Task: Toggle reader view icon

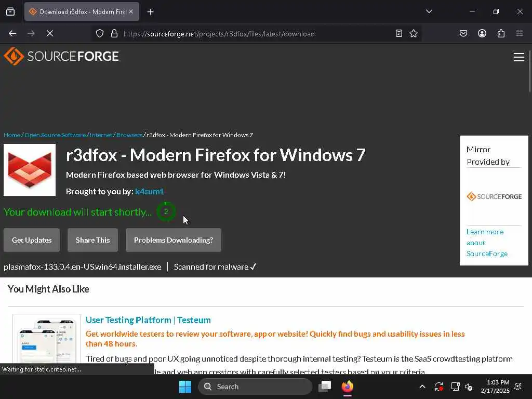Action: pyautogui.click(x=399, y=34)
